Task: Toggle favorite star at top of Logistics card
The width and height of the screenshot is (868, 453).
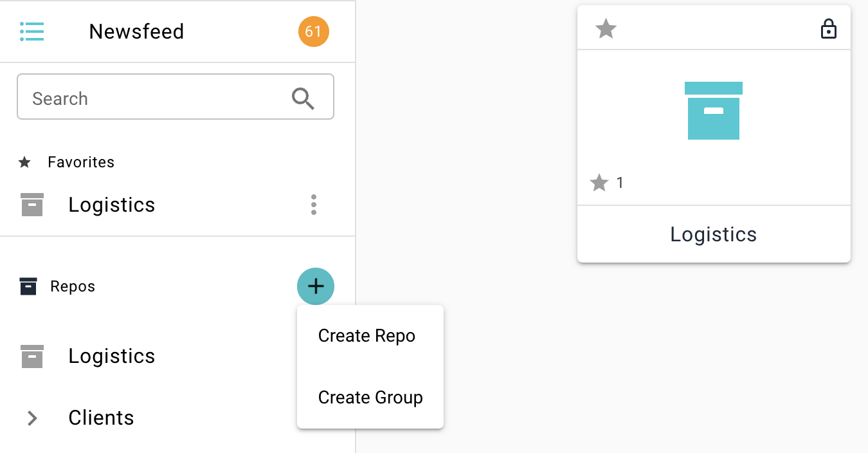Action: click(x=606, y=29)
